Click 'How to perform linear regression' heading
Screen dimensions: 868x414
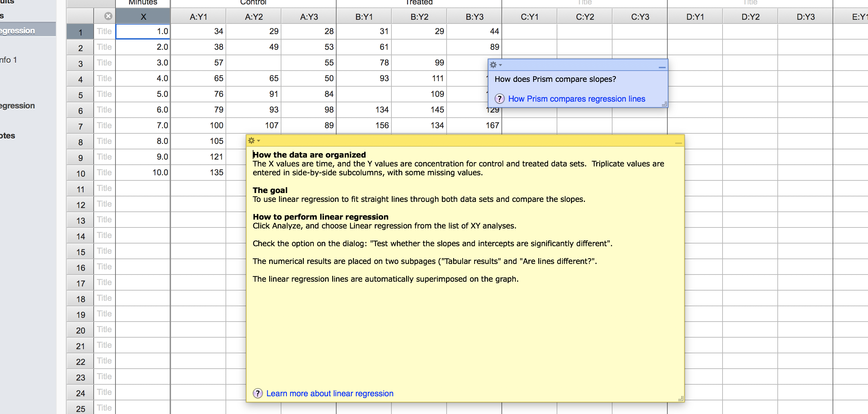321,217
